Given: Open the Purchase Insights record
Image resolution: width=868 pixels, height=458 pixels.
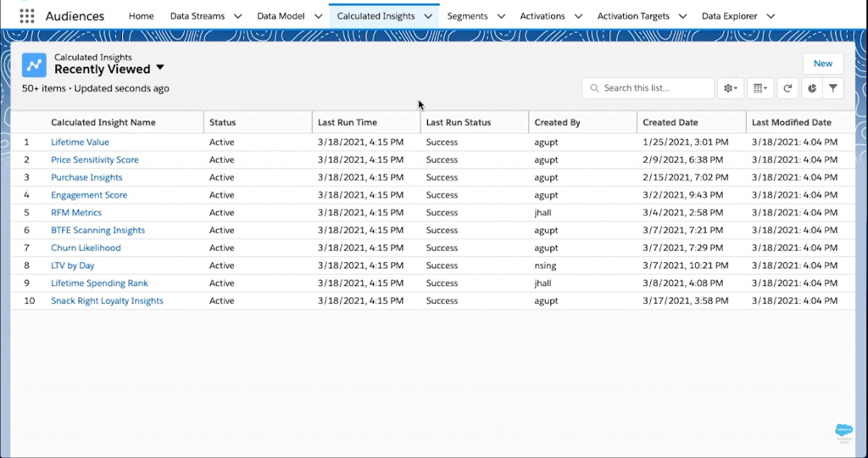Looking at the screenshot, I should coord(86,177).
